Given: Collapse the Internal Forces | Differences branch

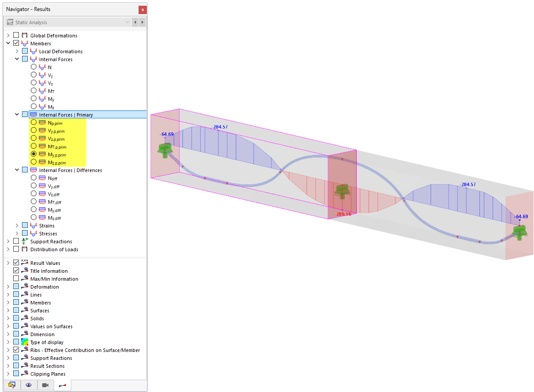Looking at the screenshot, I should tap(17, 170).
